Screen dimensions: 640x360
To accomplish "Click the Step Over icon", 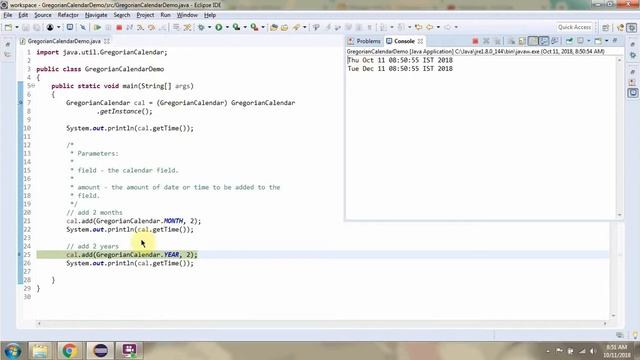I will click(x=151, y=27).
